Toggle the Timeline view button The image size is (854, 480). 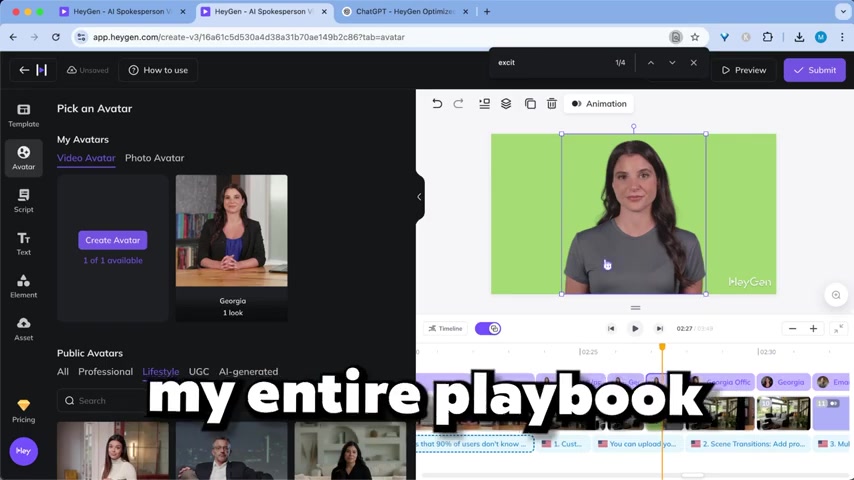point(445,328)
